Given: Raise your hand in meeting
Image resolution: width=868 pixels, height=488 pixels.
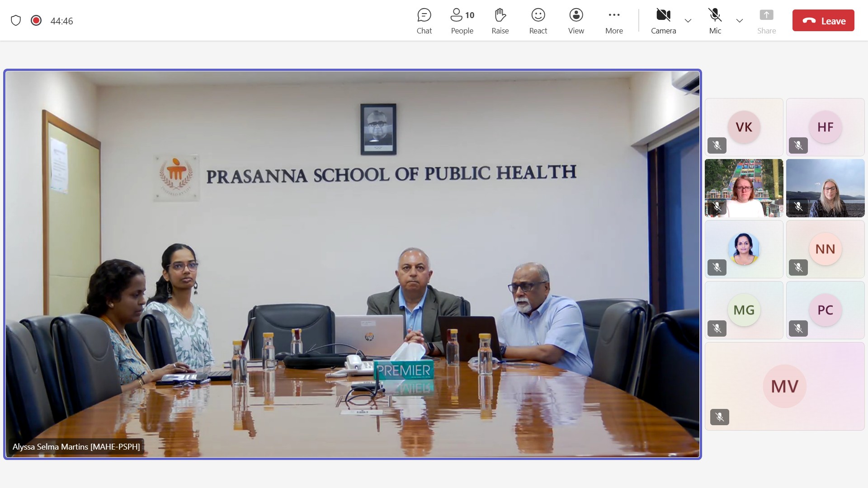Looking at the screenshot, I should (500, 21).
